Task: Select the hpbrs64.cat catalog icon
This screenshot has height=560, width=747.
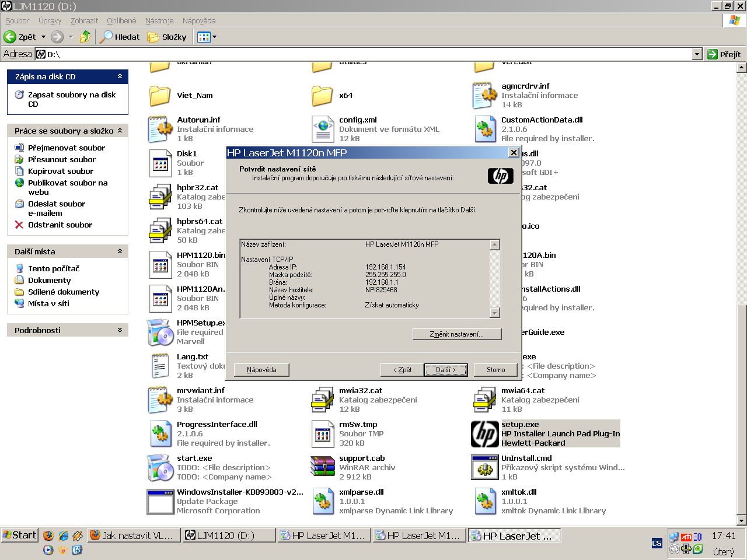Action: pyautogui.click(x=159, y=231)
